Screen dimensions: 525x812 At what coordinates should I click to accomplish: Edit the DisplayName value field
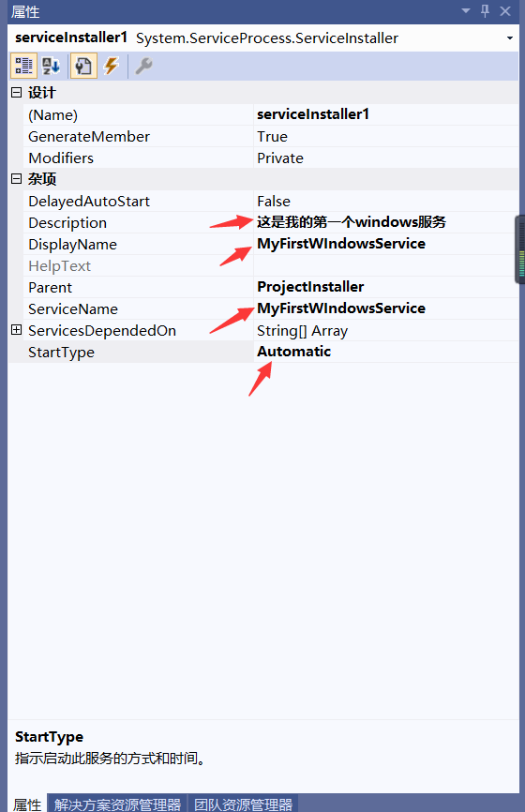point(385,244)
